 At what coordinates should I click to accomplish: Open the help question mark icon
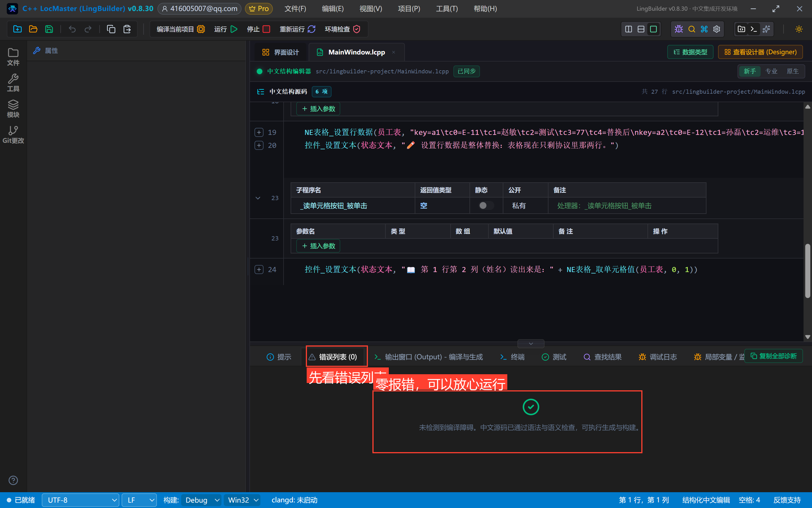13,480
